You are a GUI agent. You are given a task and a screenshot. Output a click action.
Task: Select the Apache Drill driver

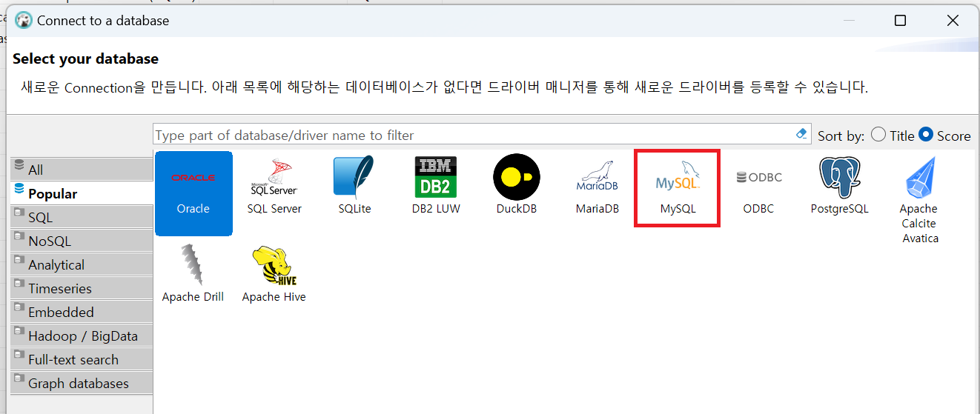click(193, 274)
